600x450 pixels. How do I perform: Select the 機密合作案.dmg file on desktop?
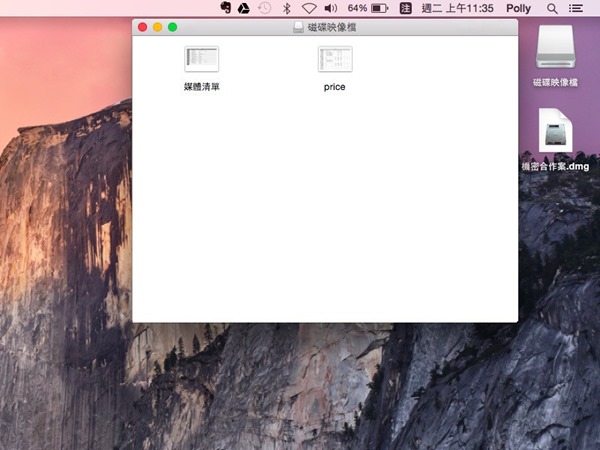click(x=556, y=130)
